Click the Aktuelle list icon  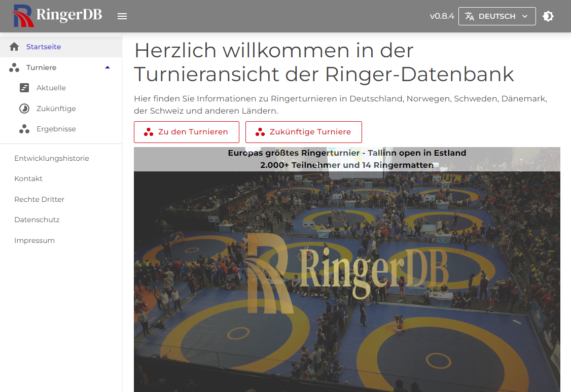24,88
